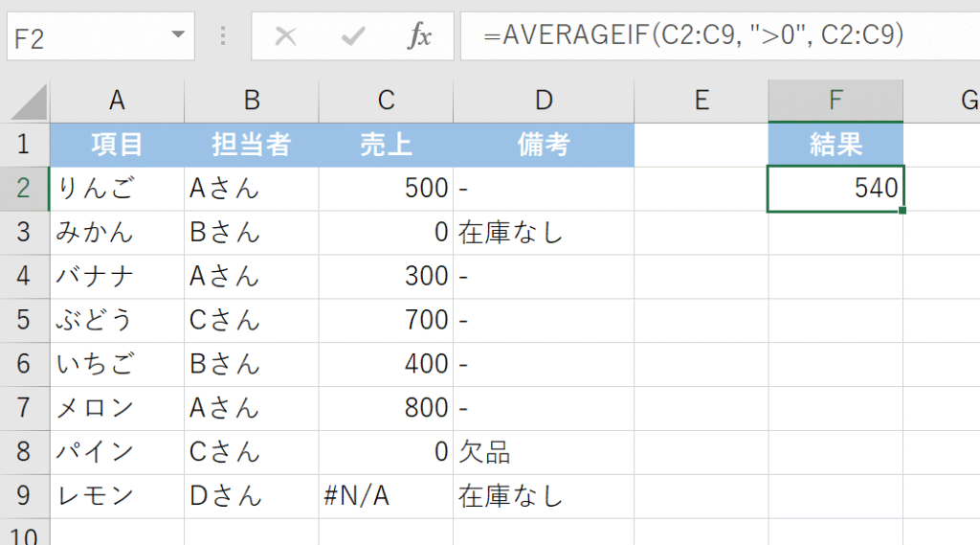Select the Dさん cell

pyautogui.click(x=251, y=496)
